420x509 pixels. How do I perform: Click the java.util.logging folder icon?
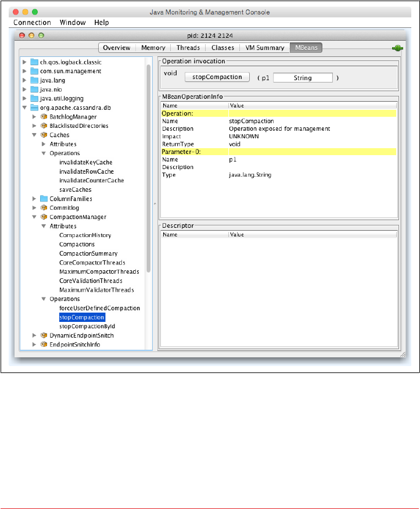pos(34,98)
